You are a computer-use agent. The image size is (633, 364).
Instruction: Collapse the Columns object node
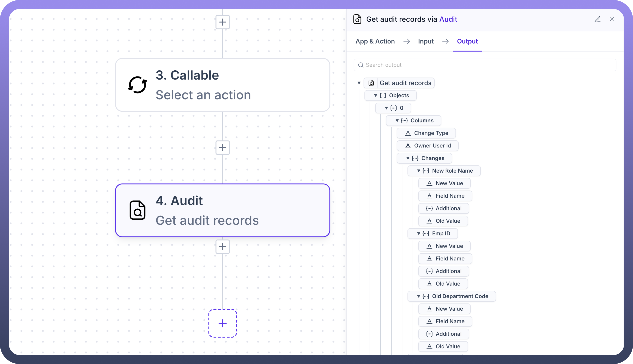click(x=397, y=121)
